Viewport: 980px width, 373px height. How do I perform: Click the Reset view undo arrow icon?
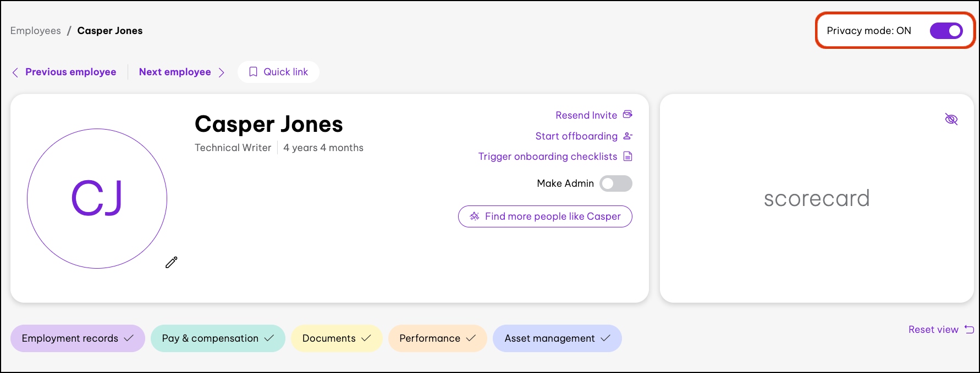pos(969,330)
